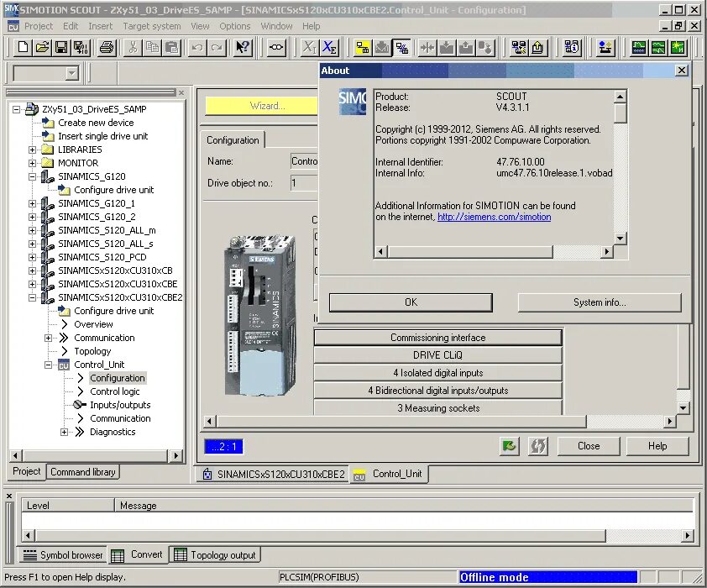This screenshot has height=588, width=707.
Task: Switch to the Symbol browser tab
Action: tap(63, 555)
